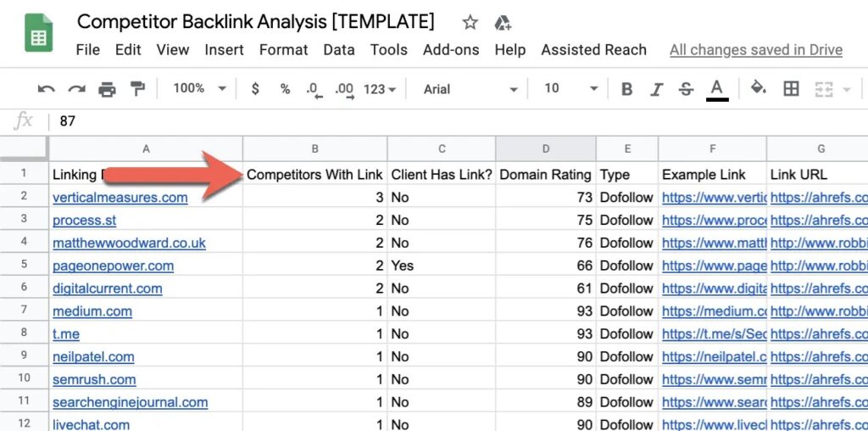Open the Data menu
Image resolution: width=868 pixels, height=431 pixels.
click(339, 50)
